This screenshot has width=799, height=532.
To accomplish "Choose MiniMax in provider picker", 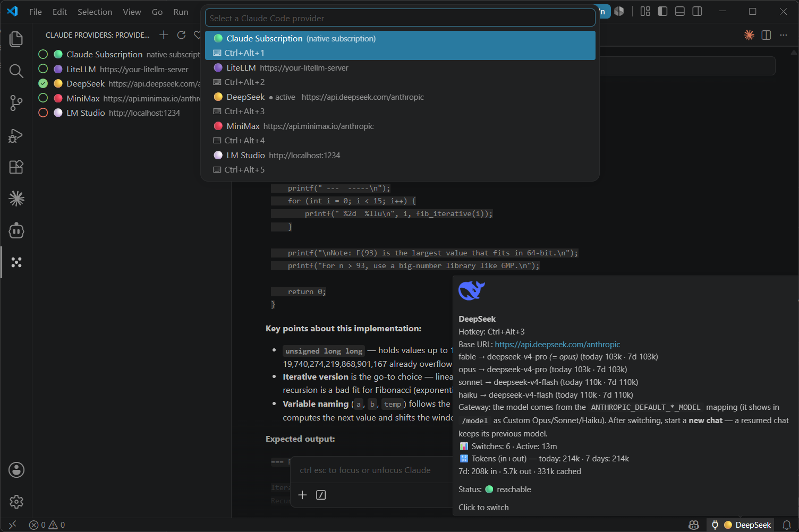I will 400,133.
